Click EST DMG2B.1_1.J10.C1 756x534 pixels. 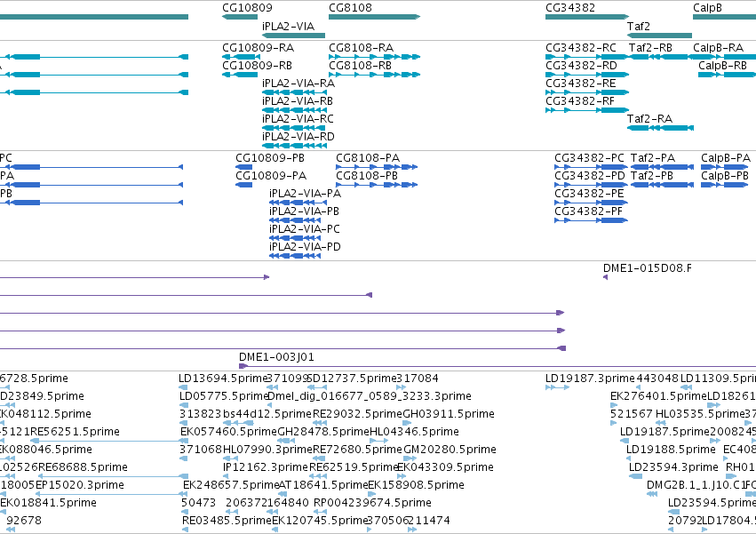(x=696, y=485)
